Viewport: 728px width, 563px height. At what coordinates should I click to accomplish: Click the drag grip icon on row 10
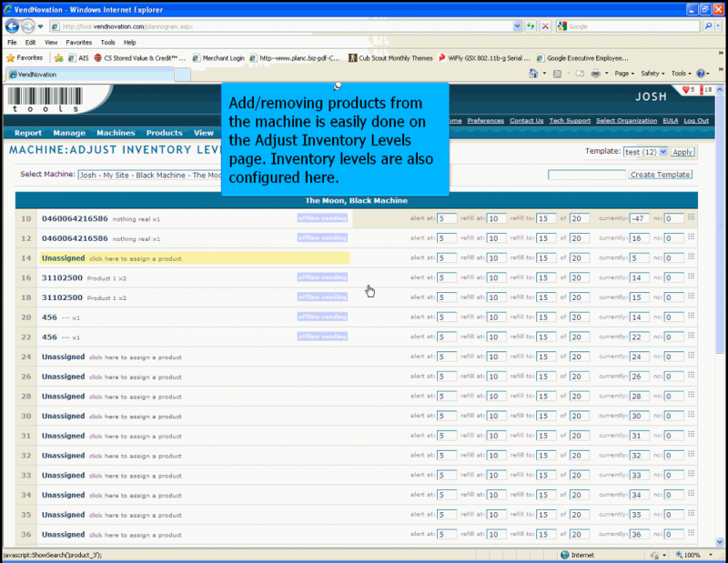[x=692, y=216]
